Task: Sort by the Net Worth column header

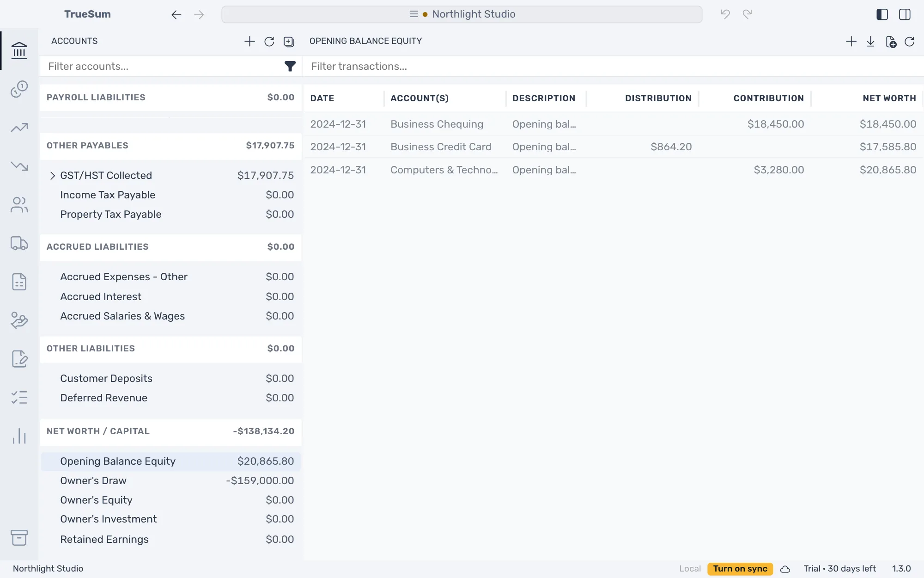Action: (x=889, y=98)
